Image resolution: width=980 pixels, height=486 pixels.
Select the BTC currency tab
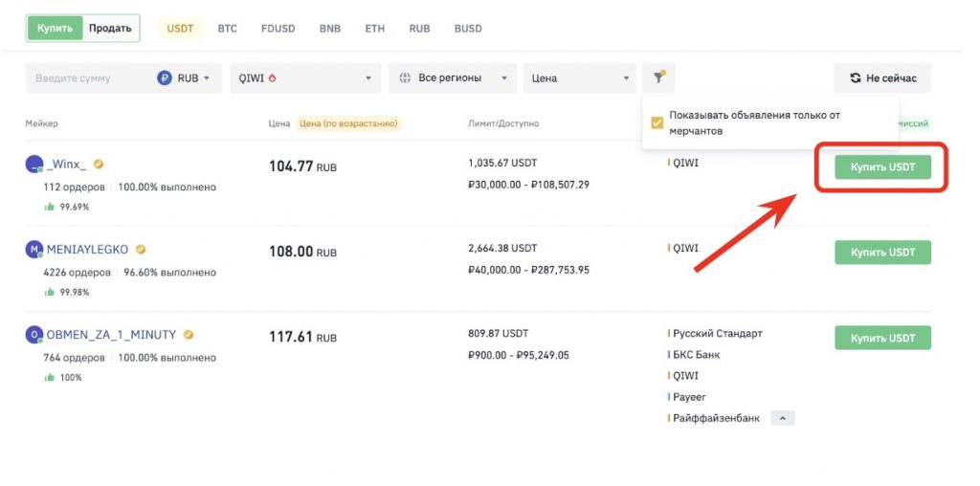click(228, 29)
